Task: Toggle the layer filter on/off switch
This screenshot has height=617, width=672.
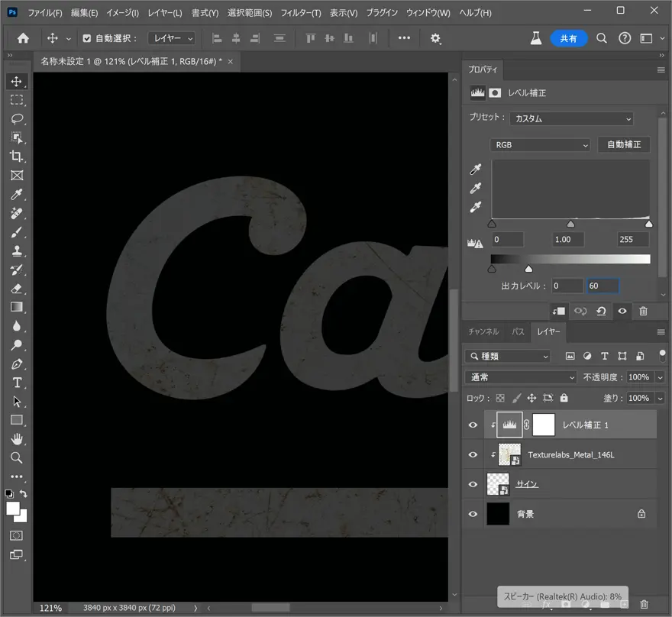Action: (662, 356)
